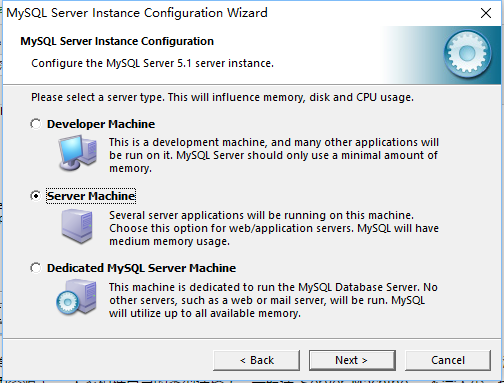Select the Server Machine radio button
Screen dimensions: 504x383
[36, 196]
